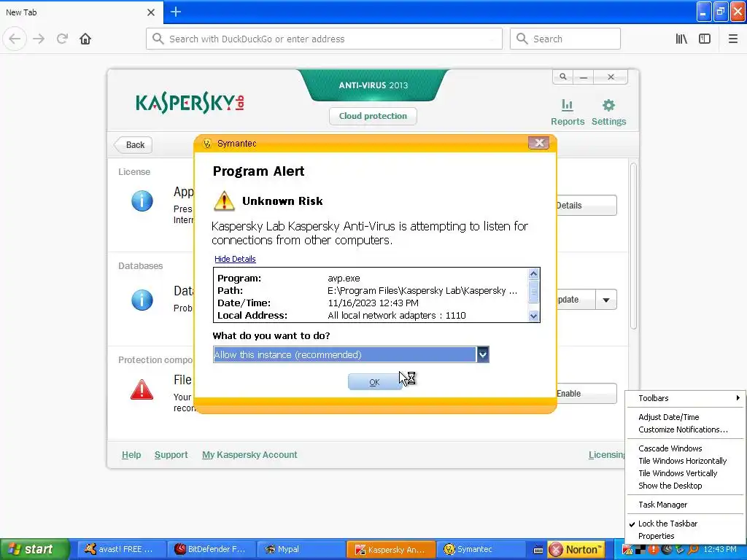Switch to Mypal taskbar window

pos(301,550)
